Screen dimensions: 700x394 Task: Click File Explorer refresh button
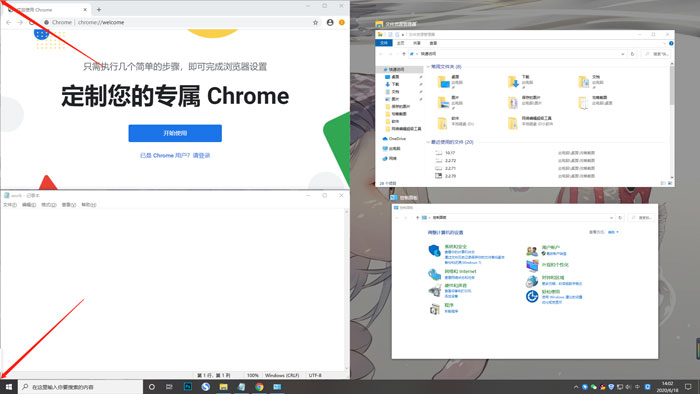click(632, 54)
